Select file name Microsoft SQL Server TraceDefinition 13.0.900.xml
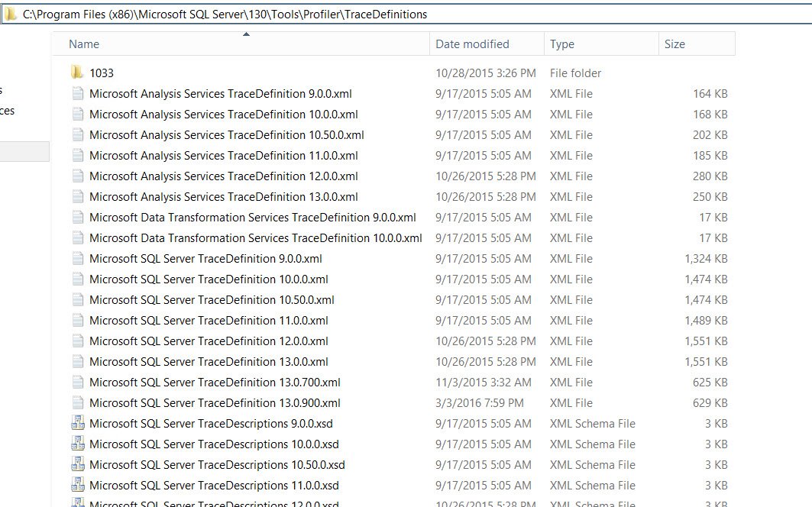812x507 pixels. 215,403
